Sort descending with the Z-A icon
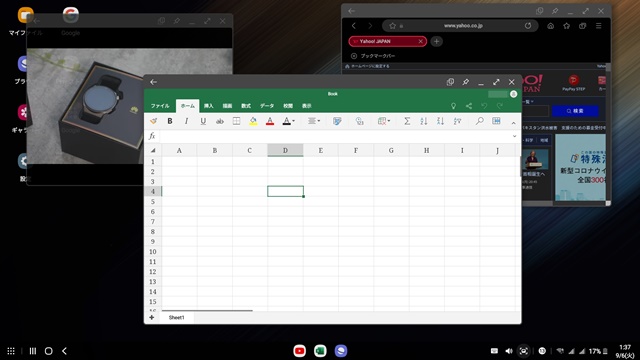 click(440, 121)
